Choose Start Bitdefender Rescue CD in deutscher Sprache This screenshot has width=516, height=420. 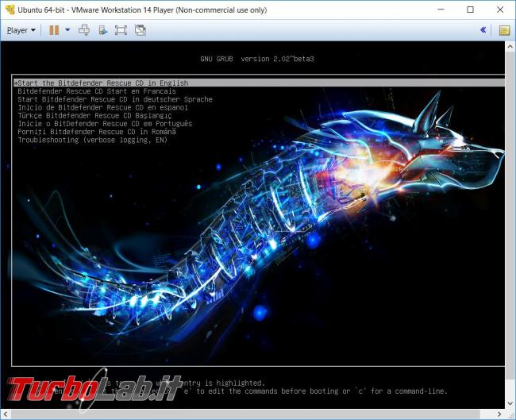pyautogui.click(x=115, y=99)
